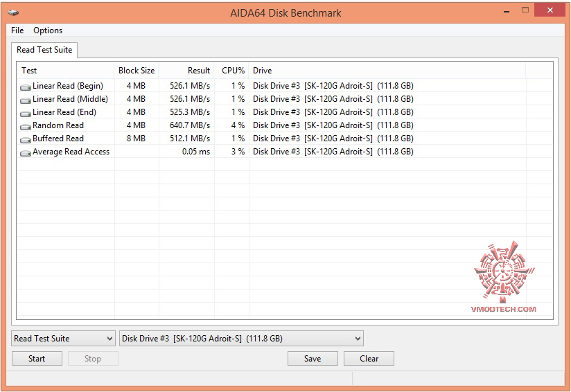The image size is (571, 392).
Task: Open the Read Test Suite test type dropdown
Action: coord(63,339)
